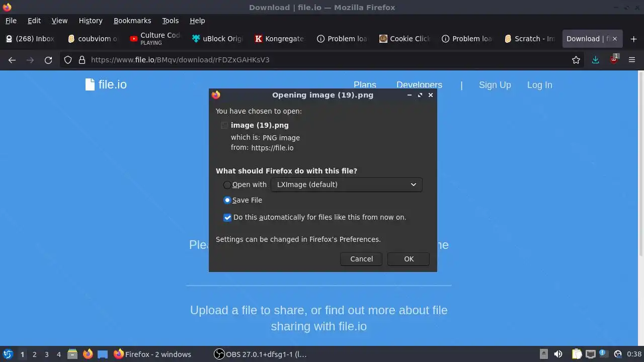644x362 pixels.
Task: Switch to virtual desktop 3
Action: [x=46, y=354]
